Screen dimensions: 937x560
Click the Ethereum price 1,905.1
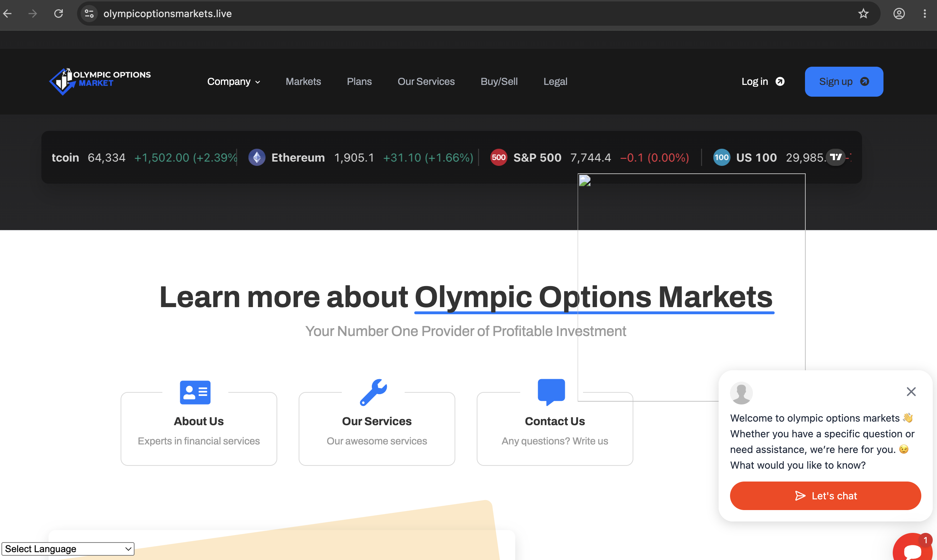pyautogui.click(x=354, y=157)
